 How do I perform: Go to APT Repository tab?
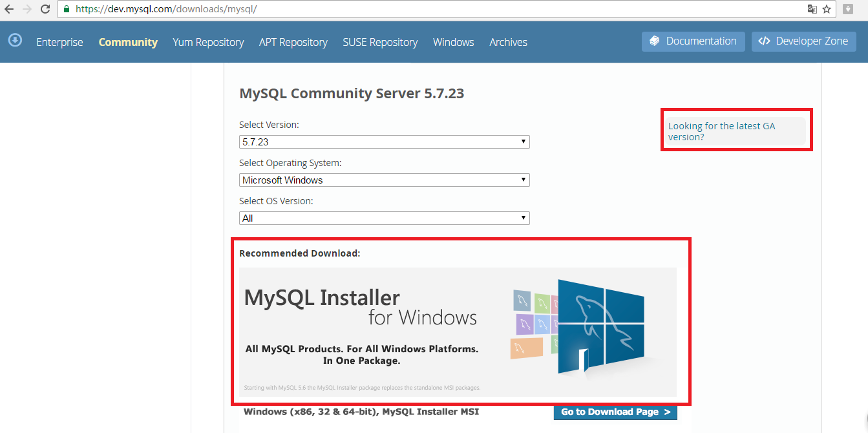[x=293, y=42]
